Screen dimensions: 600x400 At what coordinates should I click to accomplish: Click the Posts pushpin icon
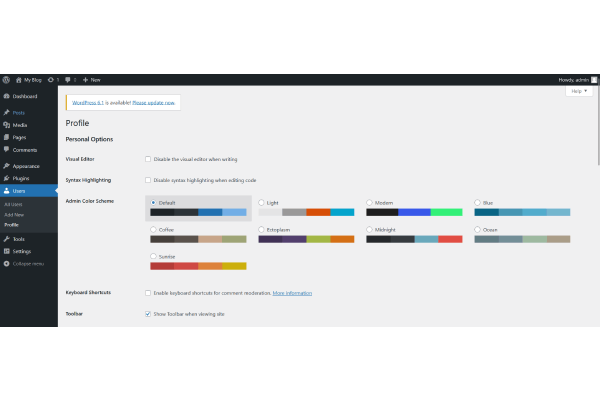click(x=6, y=113)
